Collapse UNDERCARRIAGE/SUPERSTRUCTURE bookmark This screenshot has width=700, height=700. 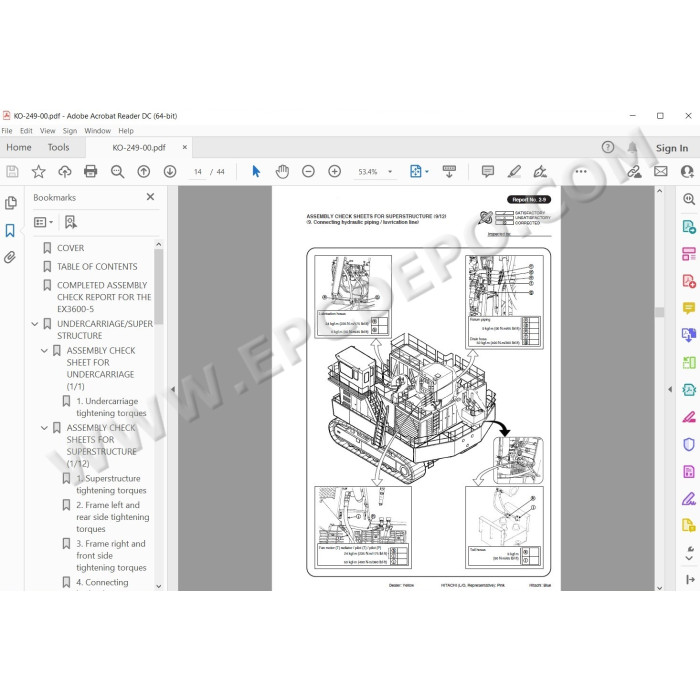(x=35, y=324)
